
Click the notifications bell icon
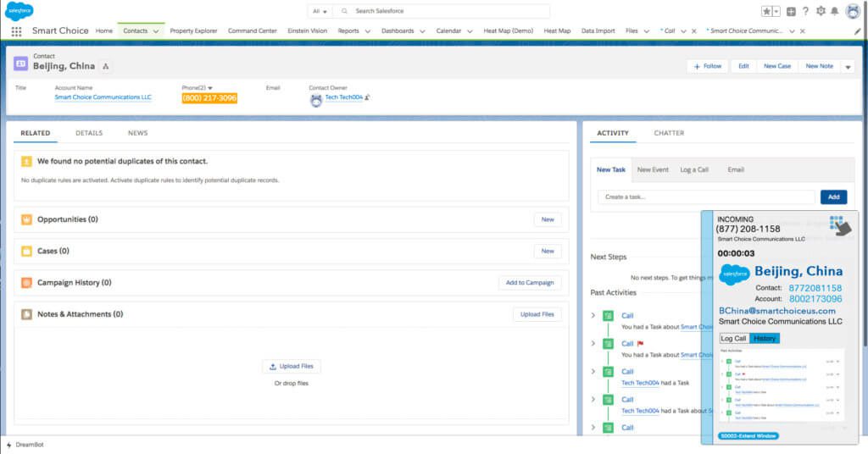(835, 11)
